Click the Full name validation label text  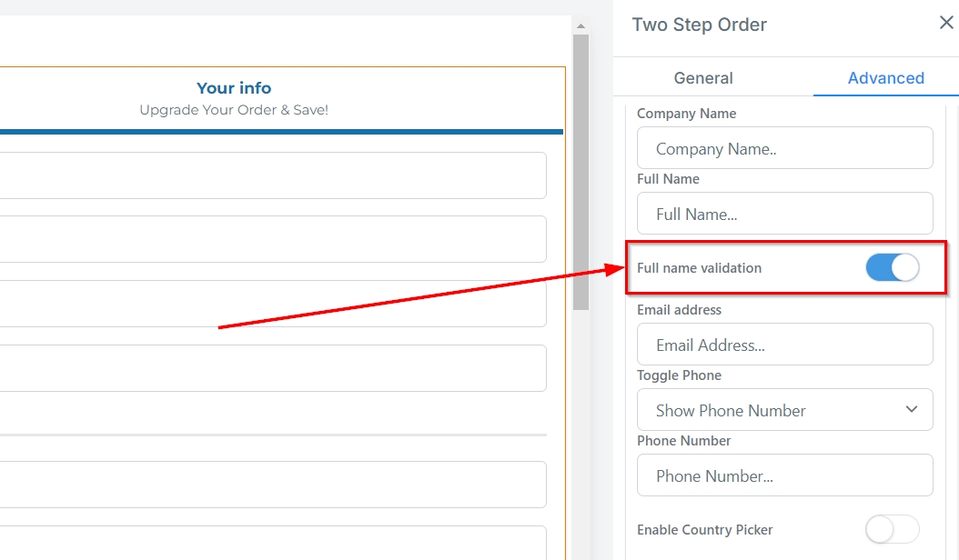point(699,268)
